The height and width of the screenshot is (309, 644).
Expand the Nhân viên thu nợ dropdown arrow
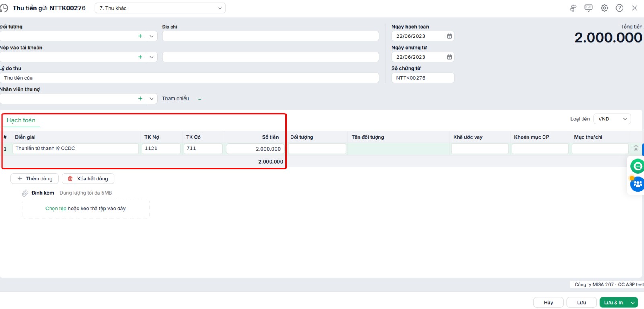click(151, 99)
